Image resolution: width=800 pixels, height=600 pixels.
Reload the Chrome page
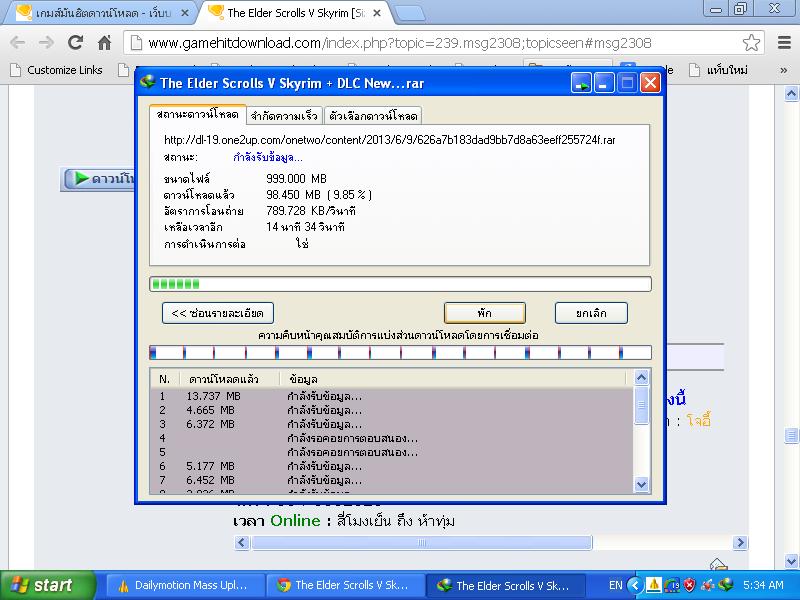pyautogui.click(x=76, y=42)
